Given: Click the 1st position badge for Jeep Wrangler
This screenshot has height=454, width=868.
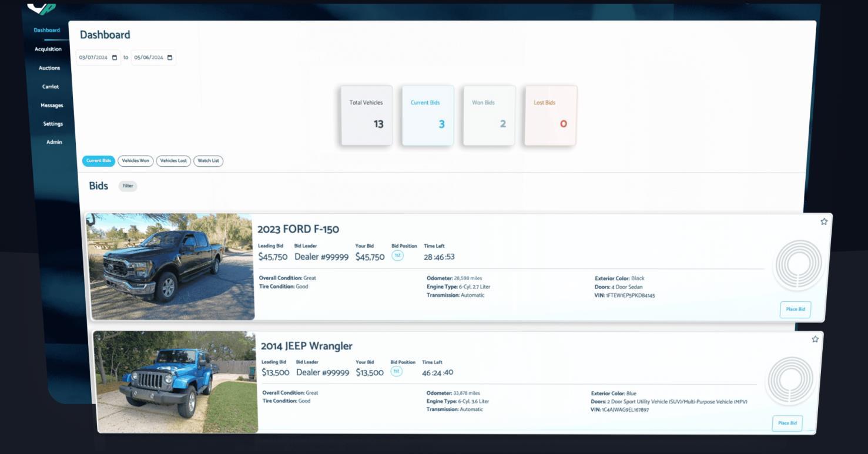Looking at the screenshot, I should click(397, 371).
